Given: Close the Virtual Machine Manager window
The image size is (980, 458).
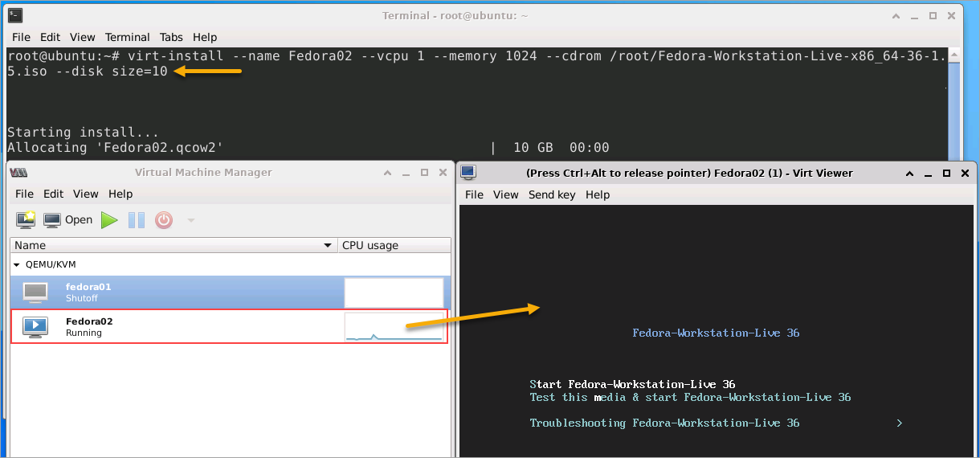Looking at the screenshot, I should pos(442,172).
